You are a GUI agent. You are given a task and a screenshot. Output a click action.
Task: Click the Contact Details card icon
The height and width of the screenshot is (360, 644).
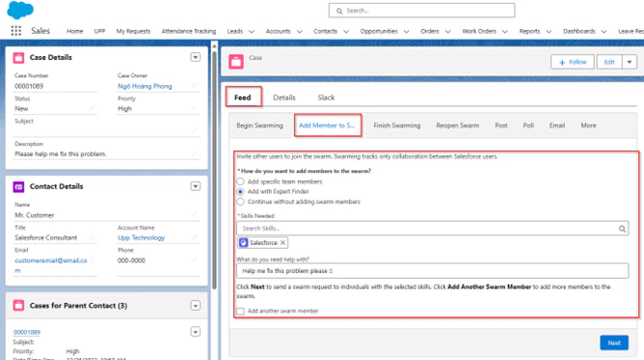18,186
